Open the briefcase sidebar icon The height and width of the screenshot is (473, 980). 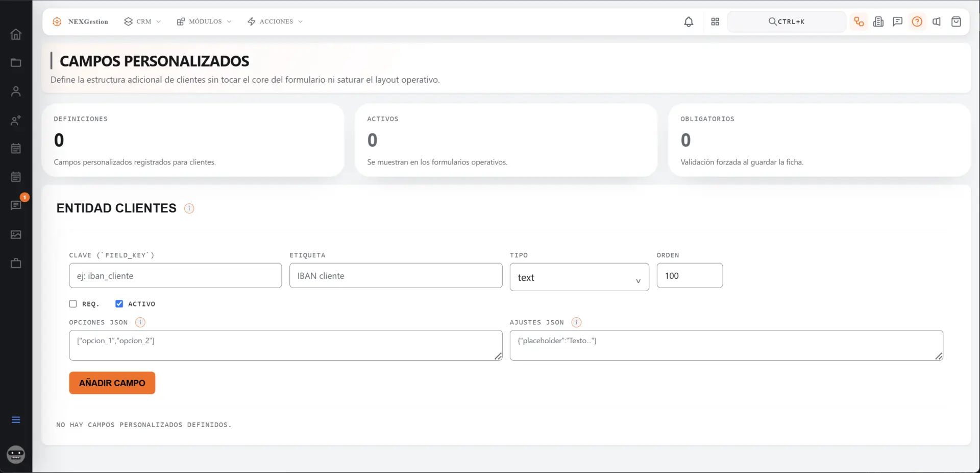(x=16, y=263)
